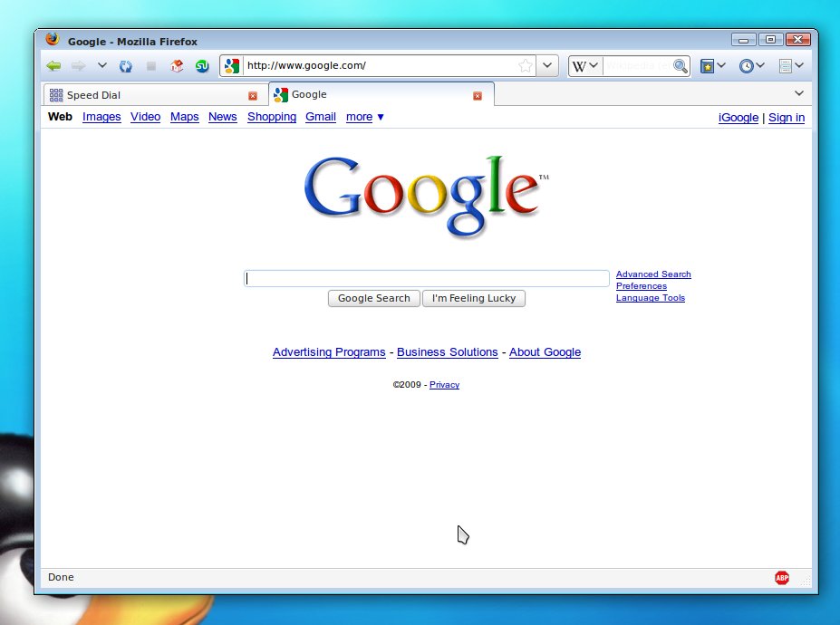Focus the Google search text box
This screenshot has width=840, height=625.
[x=427, y=278]
